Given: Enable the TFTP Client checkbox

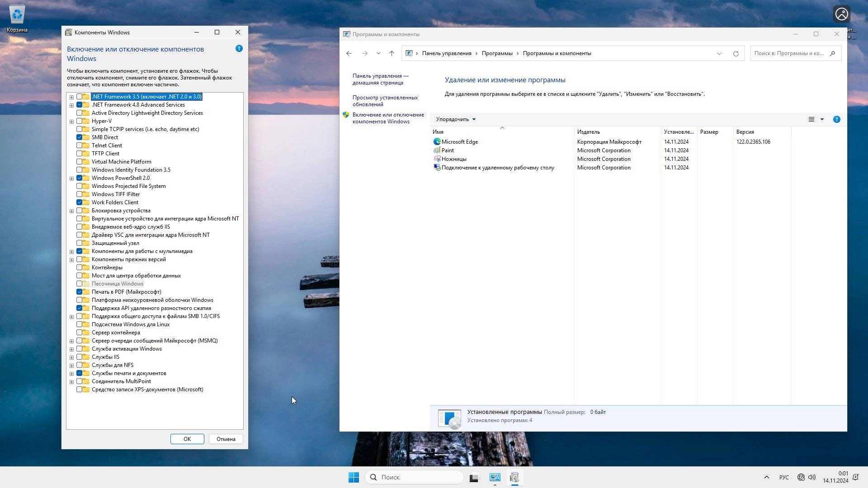Looking at the screenshot, I should tap(79, 154).
